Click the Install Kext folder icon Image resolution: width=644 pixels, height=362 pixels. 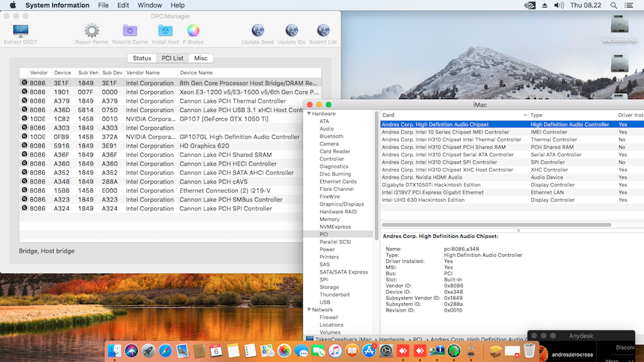(x=165, y=31)
